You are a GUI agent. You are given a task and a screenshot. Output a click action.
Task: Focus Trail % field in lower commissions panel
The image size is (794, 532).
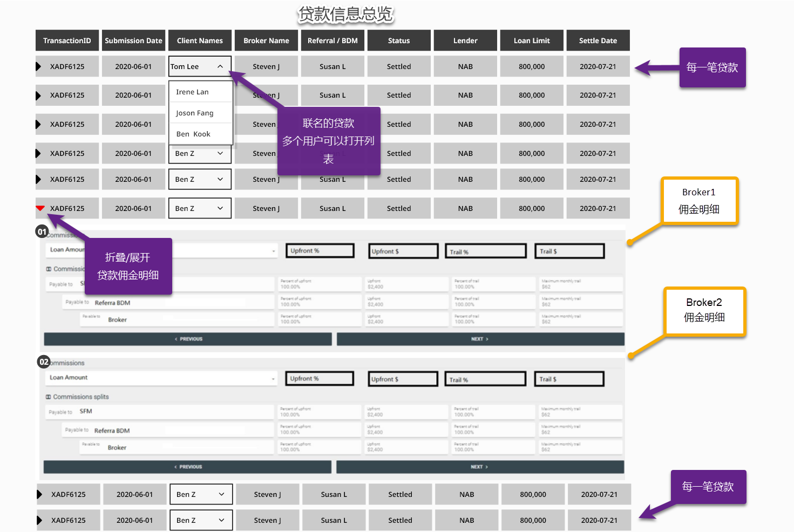click(x=485, y=379)
